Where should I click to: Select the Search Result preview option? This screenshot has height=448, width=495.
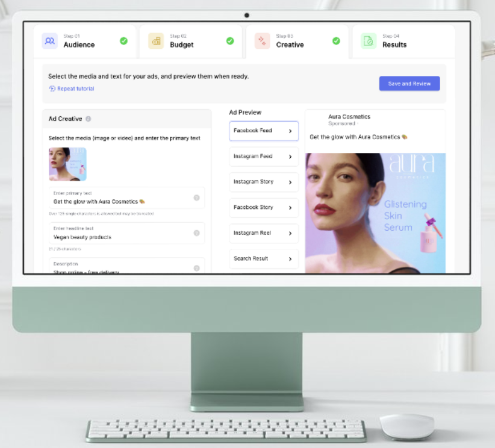point(264,258)
